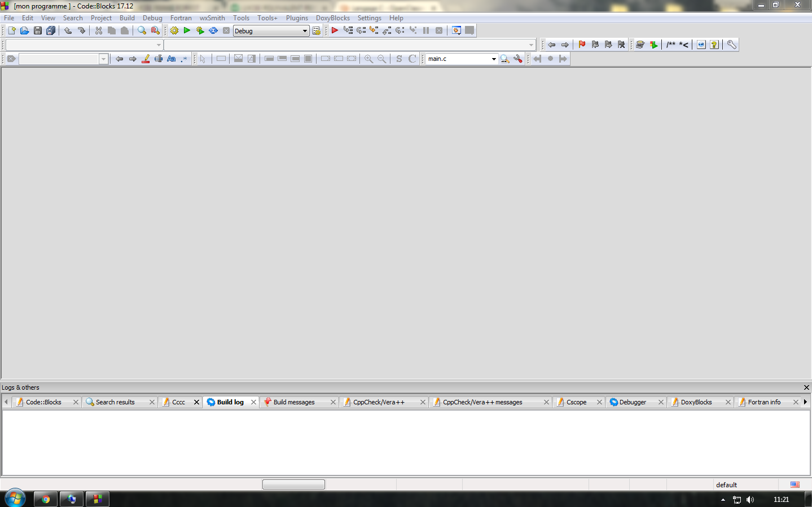Open the build target dropdown showing Debug

(x=305, y=30)
